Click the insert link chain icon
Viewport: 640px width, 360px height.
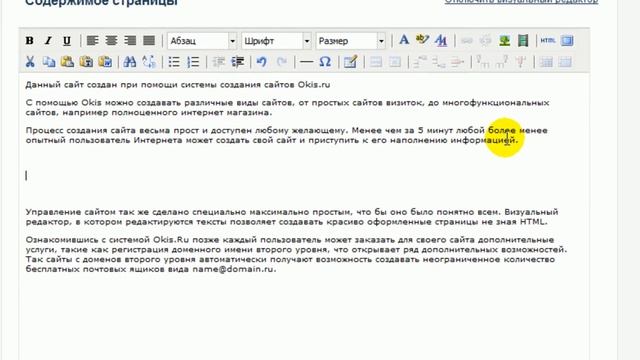(x=467, y=40)
